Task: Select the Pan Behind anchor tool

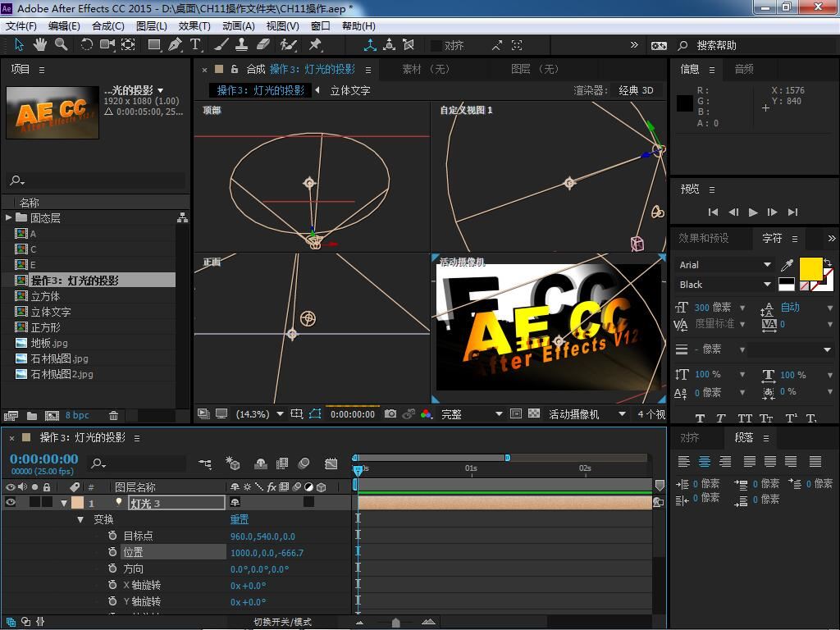Action: tap(128, 45)
